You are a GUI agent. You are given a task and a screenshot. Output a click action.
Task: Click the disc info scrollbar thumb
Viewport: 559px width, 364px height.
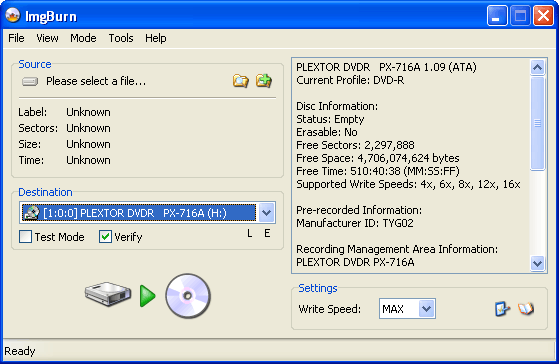click(537, 123)
